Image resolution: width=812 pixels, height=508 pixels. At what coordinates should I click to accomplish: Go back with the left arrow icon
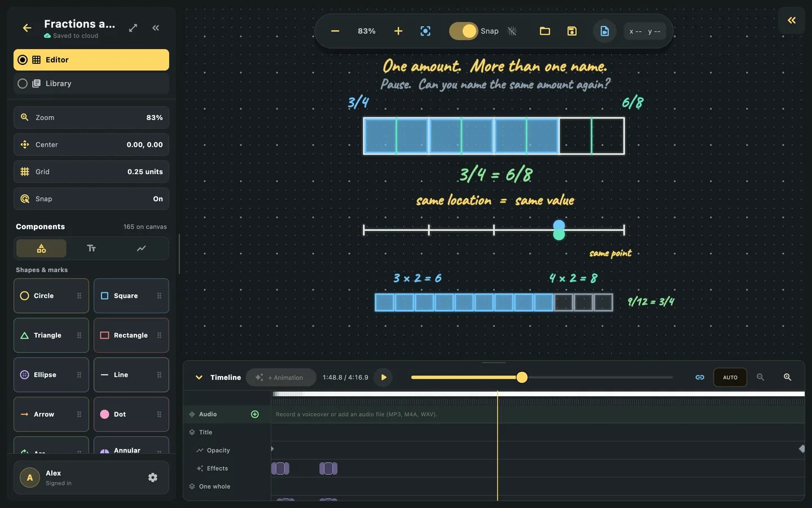(x=27, y=28)
